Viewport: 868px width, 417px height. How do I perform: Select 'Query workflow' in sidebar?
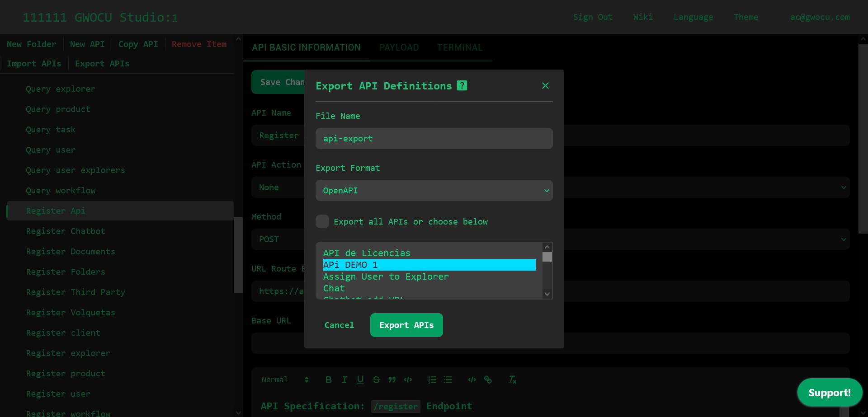[x=61, y=191]
